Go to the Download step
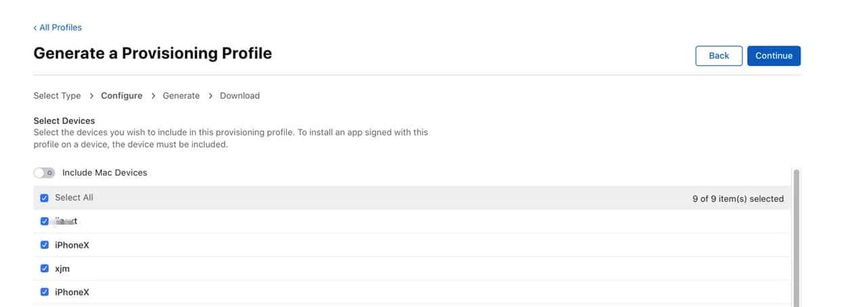Screen dimensions: 868x307 pos(239,96)
